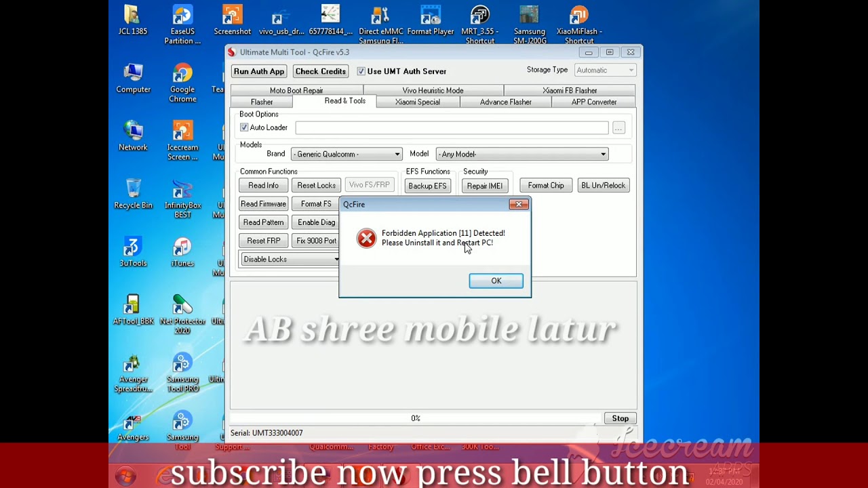Click the Reset Locks button
Screen dimensions: 868x488
click(316, 186)
